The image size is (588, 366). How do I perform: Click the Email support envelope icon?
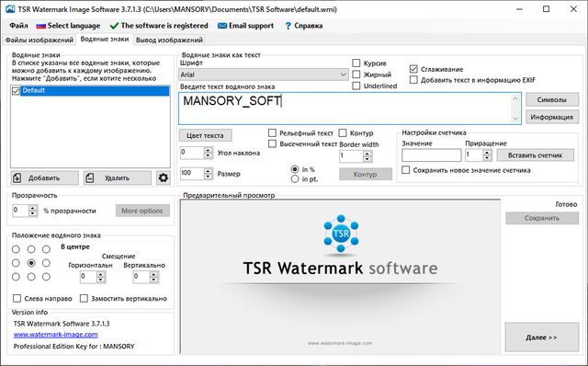[222, 26]
